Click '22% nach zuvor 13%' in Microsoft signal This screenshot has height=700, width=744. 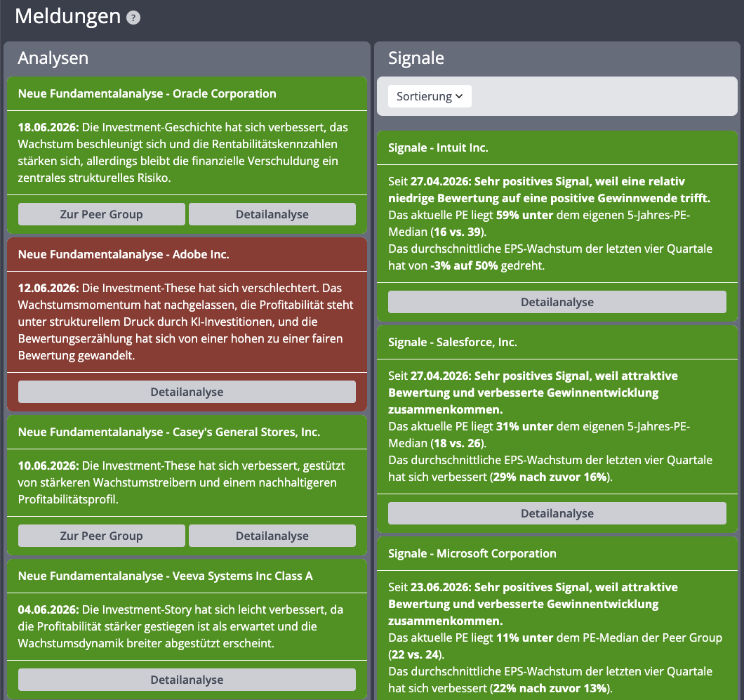pyautogui.click(x=550, y=688)
